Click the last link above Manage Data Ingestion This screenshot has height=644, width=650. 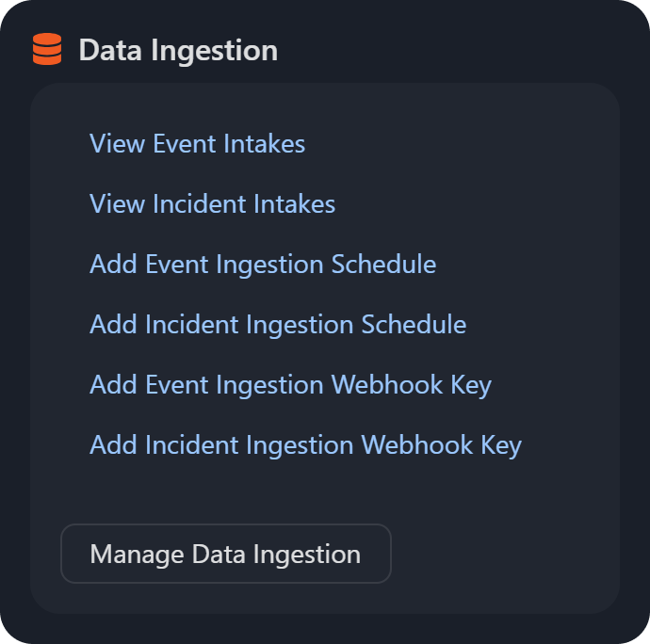pyautogui.click(x=305, y=445)
